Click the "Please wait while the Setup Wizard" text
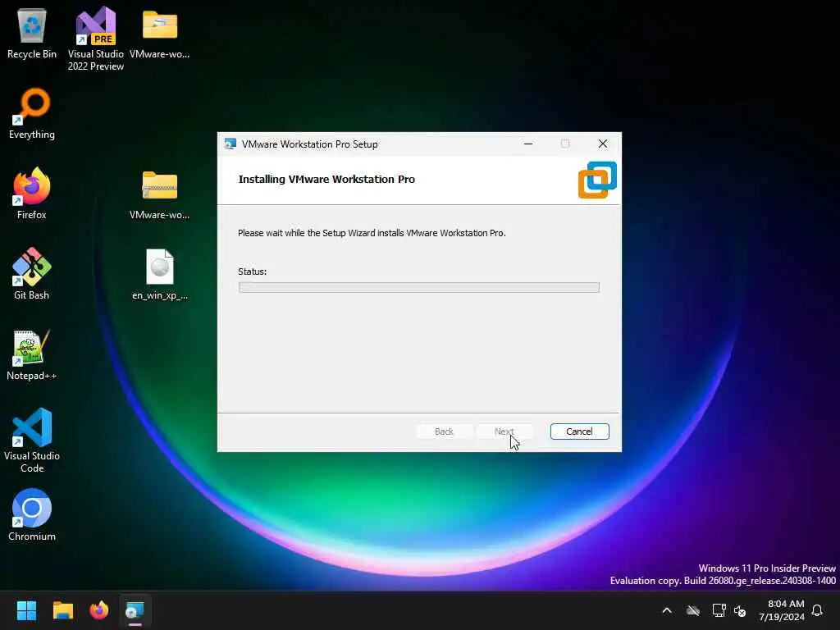Viewport: 840px width, 630px height. click(372, 233)
